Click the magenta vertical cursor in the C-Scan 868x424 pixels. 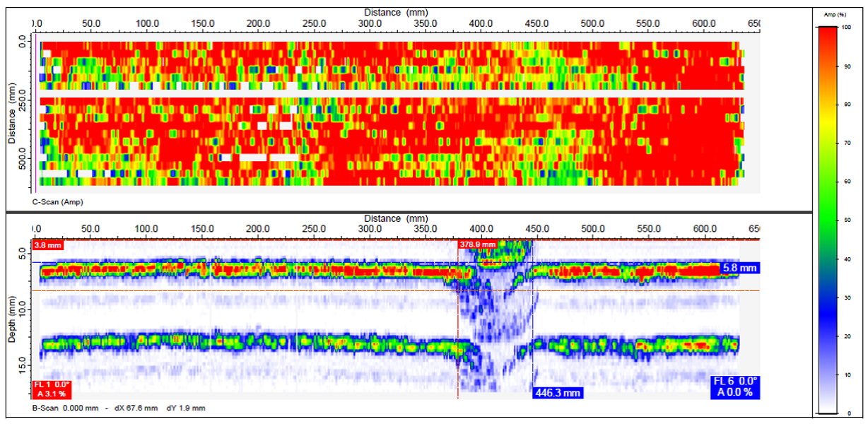point(36,113)
